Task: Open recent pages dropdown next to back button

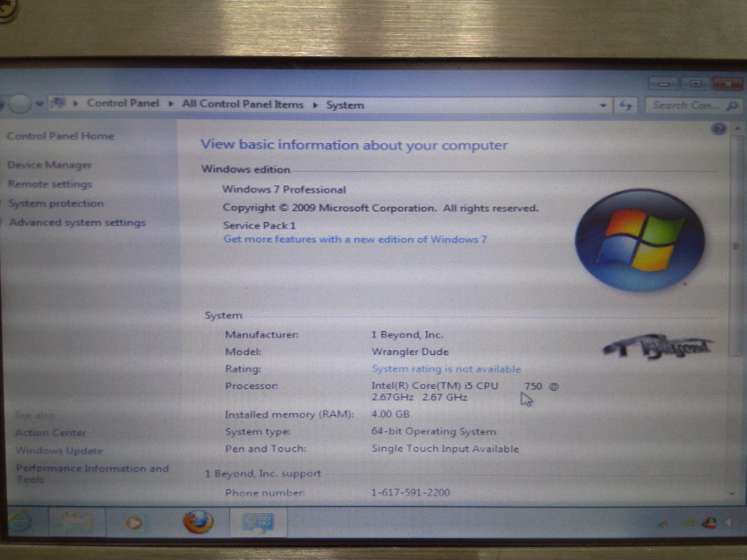Action: (39, 104)
